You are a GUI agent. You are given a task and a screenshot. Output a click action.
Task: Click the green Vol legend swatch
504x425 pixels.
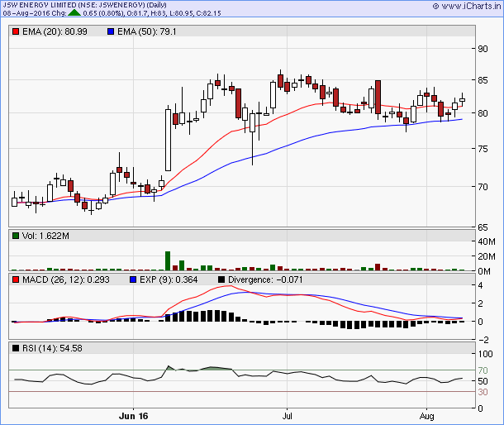(16, 236)
